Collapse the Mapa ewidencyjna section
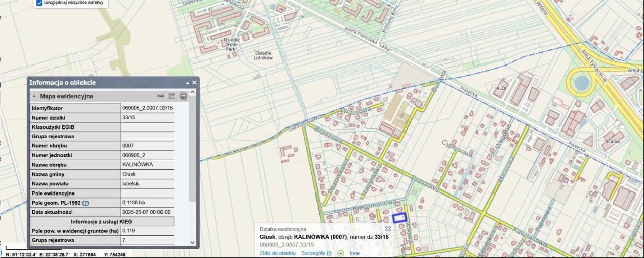This screenshot has width=644, height=258. coord(34,96)
